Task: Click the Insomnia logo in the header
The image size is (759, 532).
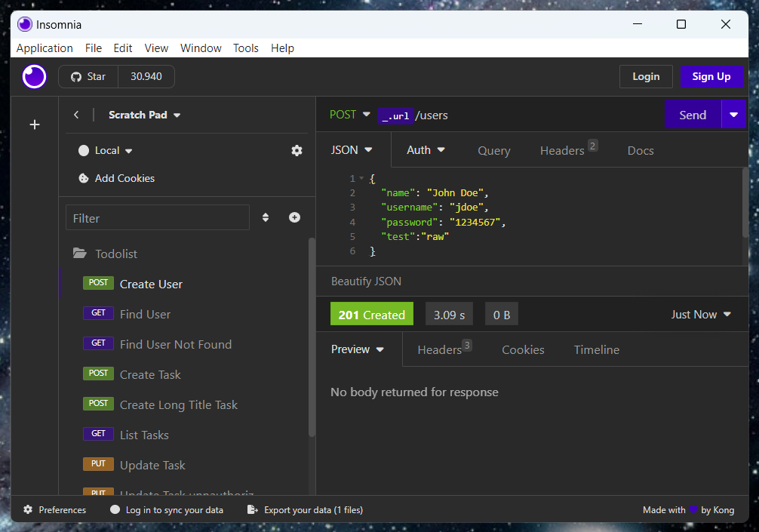Action: coord(35,76)
